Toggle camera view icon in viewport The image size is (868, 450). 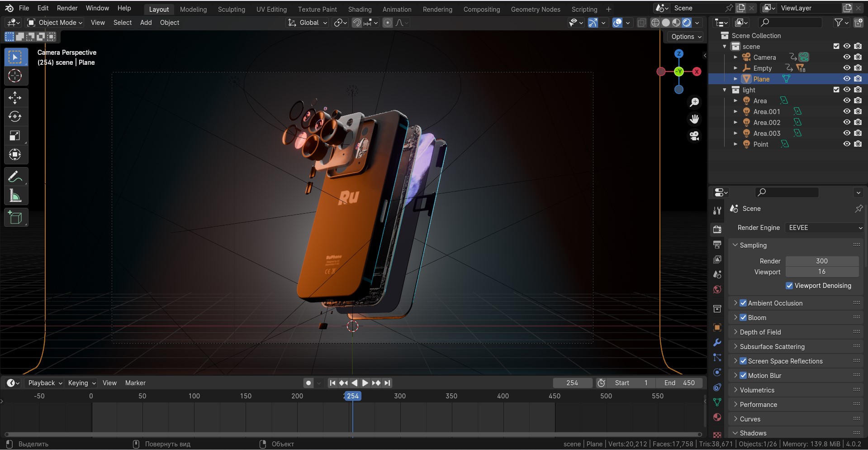694,136
